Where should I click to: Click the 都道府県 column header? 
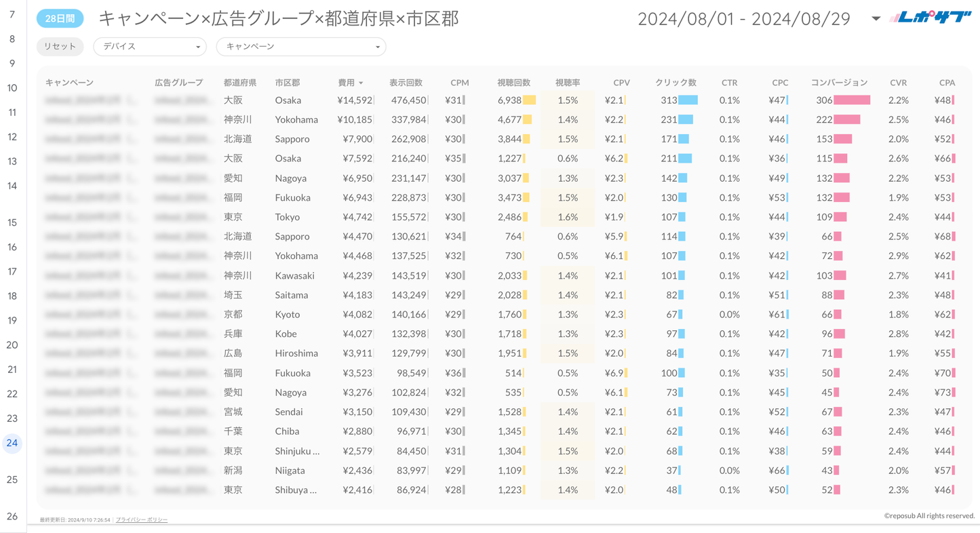(x=240, y=83)
